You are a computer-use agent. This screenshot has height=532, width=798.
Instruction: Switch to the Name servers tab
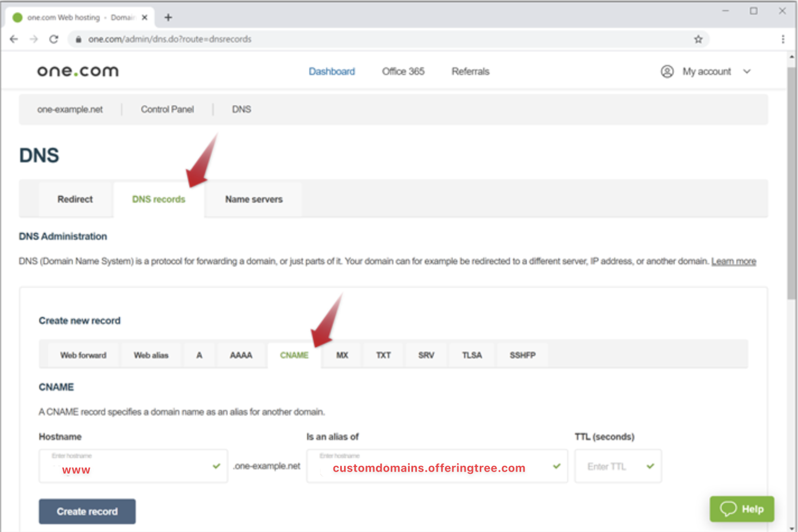pyautogui.click(x=254, y=199)
